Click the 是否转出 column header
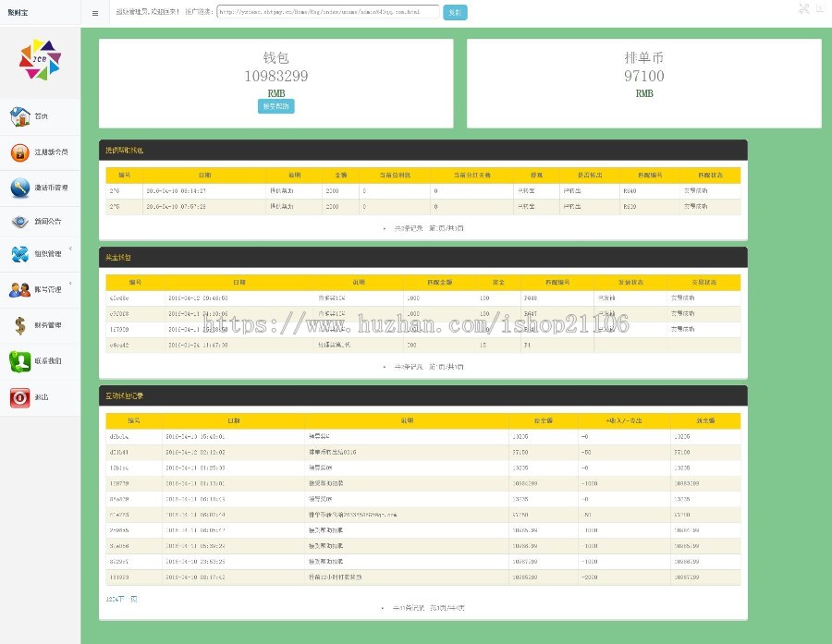The height and width of the screenshot is (644, 832). tap(590, 175)
